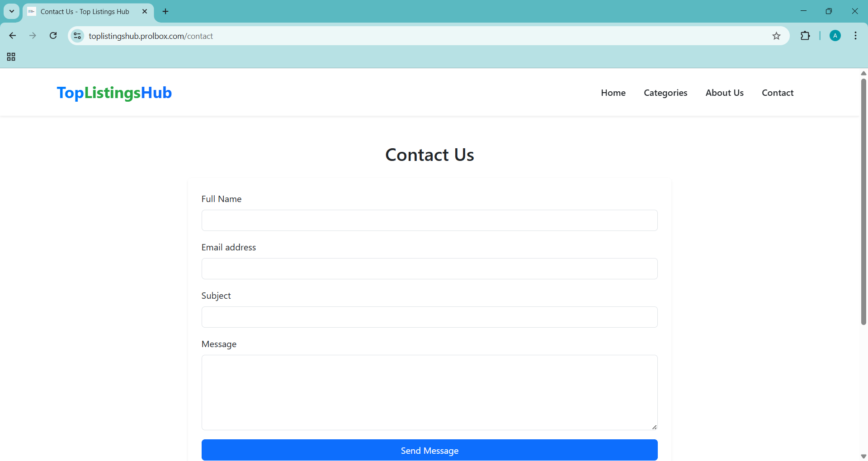Screen dimensions: 868x461
Task: Close the Contact Us tab
Action: (x=145, y=11)
